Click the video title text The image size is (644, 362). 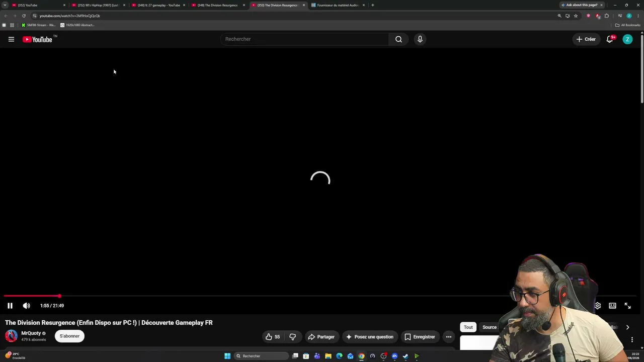click(109, 323)
